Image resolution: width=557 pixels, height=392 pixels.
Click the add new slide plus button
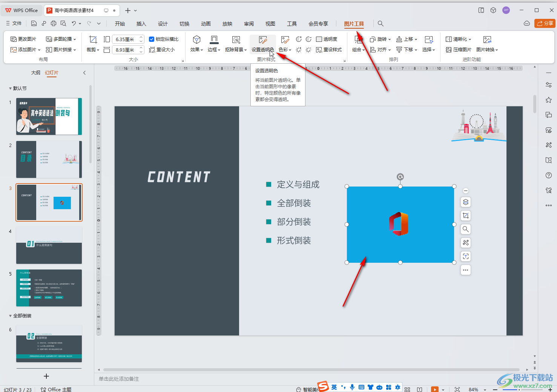[46, 376]
